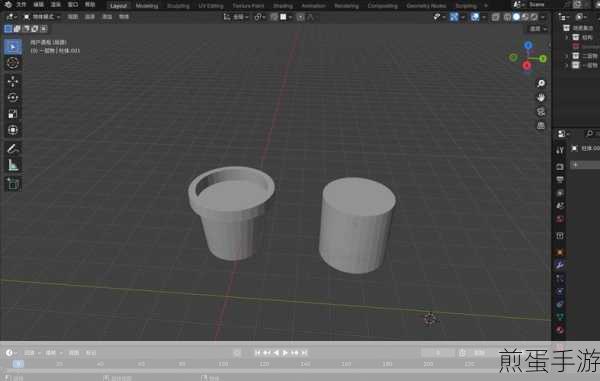Choose the Add Cube tool

[x=13, y=184]
